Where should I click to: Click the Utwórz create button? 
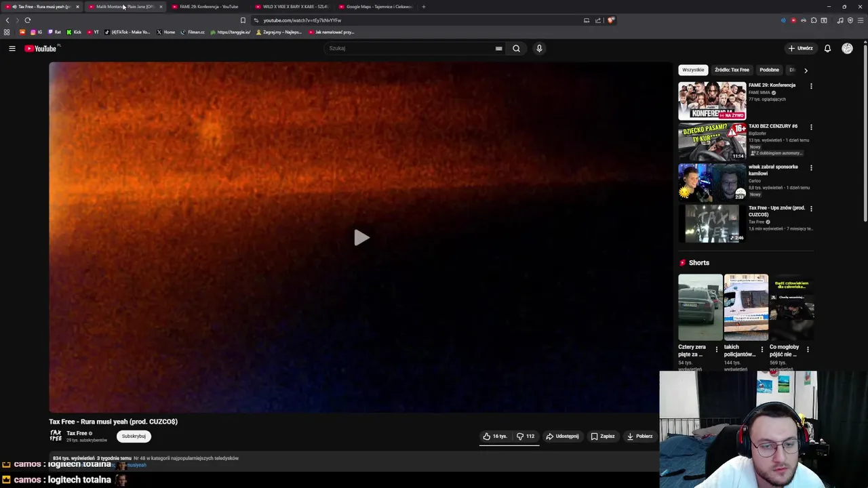pos(800,48)
